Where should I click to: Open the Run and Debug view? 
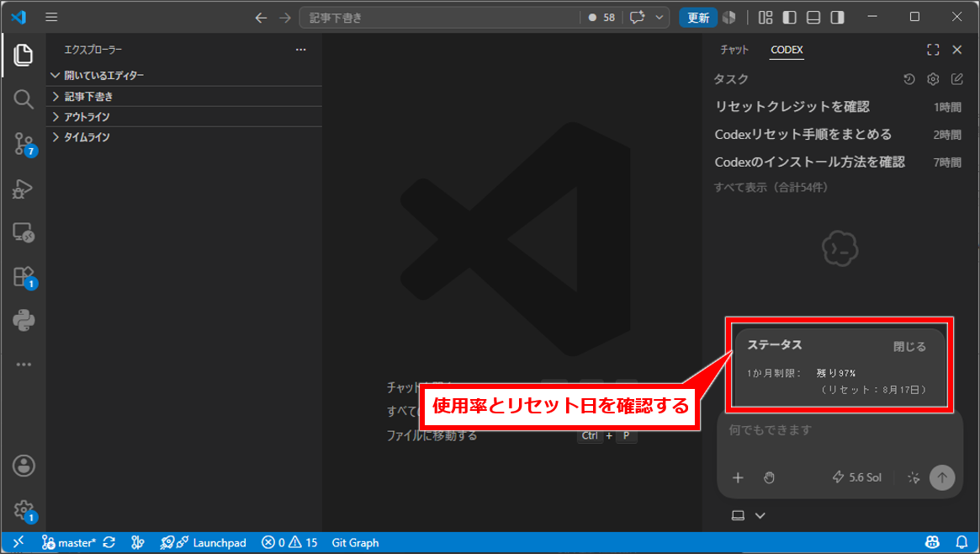click(x=23, y=189)
